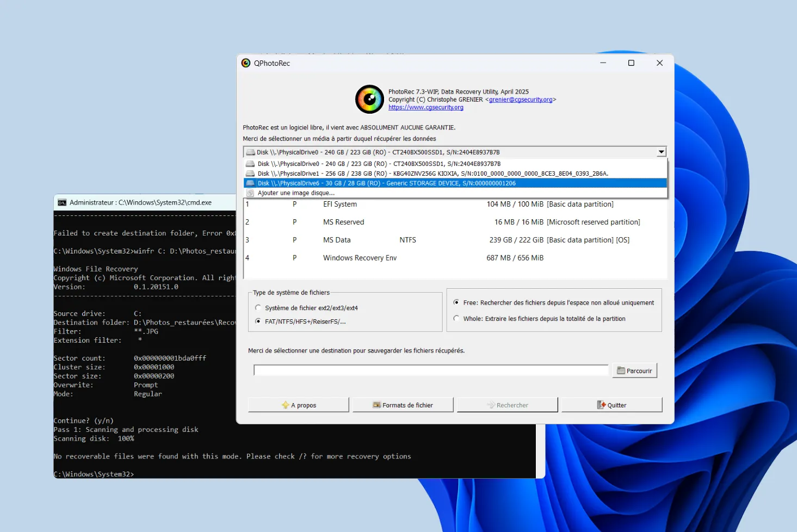Screen dimensions: 797x532
Task: Open Formats de fichier settings
Action: [403, 405]
